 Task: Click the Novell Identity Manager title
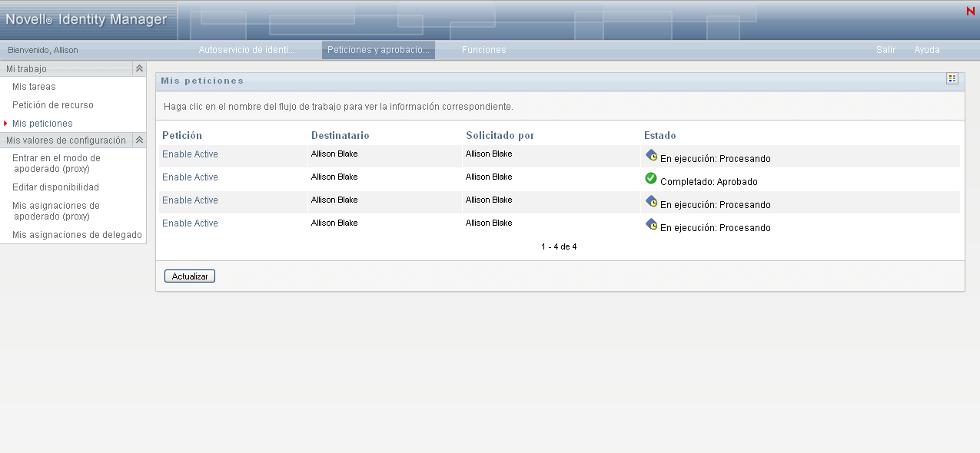click(86, 19)
